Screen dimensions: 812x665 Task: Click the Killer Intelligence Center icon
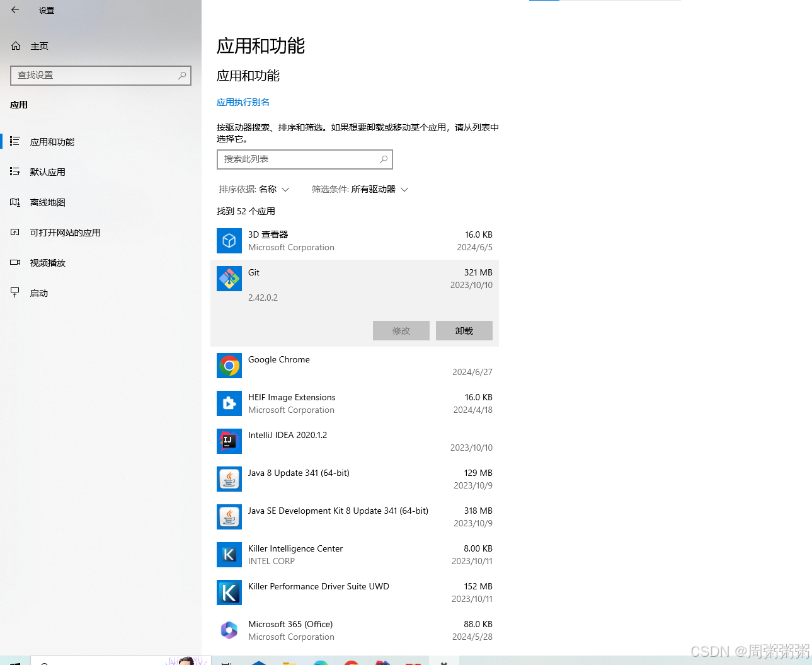[229, 555]
